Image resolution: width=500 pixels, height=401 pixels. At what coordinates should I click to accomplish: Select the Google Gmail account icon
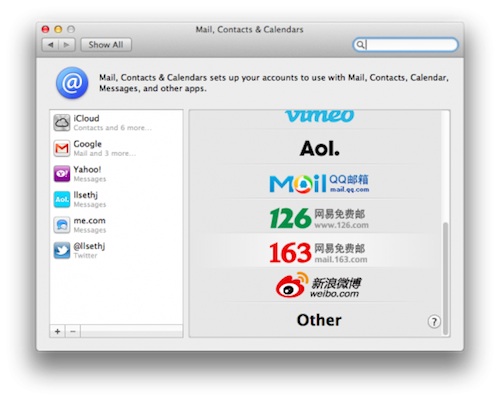(62, 148)
